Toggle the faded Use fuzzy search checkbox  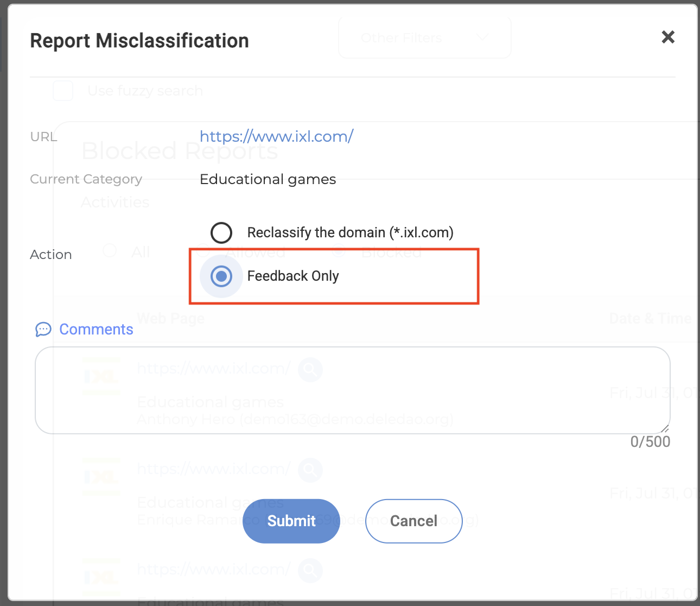pyautogui.click(x=63, y=91)
